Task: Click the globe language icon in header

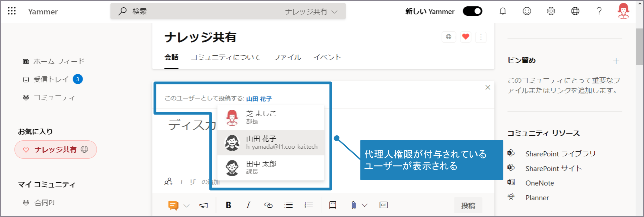Action: click(575, 11)
